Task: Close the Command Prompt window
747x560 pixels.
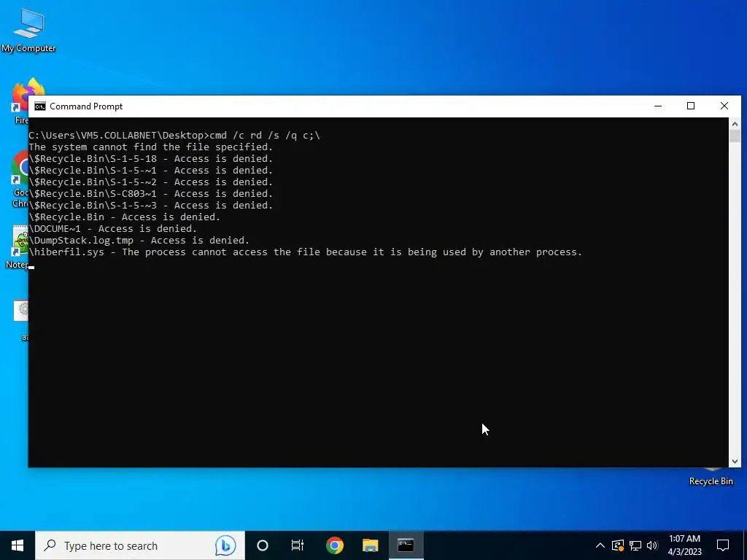Action: pyautogui.click(x=724, y=106)
